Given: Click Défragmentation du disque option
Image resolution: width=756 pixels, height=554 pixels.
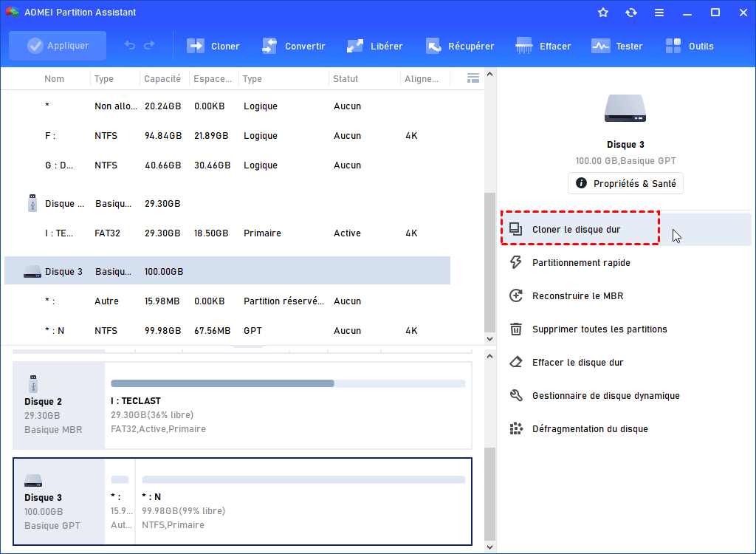Looking at the screenshot, I should tap(626, 429).
